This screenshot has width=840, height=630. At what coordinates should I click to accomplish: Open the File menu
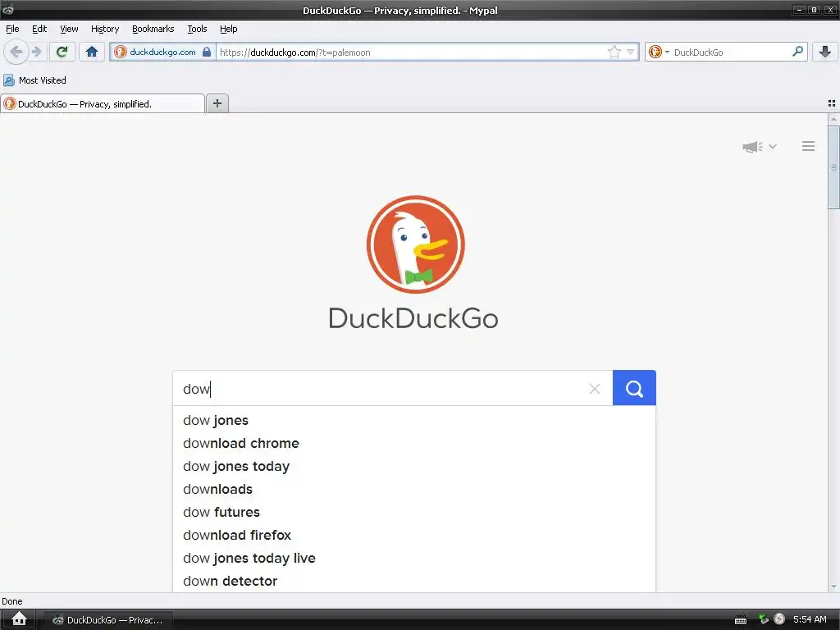click(12, 29)
